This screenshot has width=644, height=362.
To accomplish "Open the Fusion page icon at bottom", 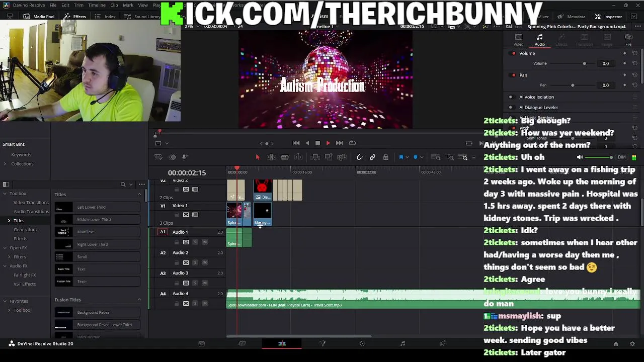I will (323, 344).
